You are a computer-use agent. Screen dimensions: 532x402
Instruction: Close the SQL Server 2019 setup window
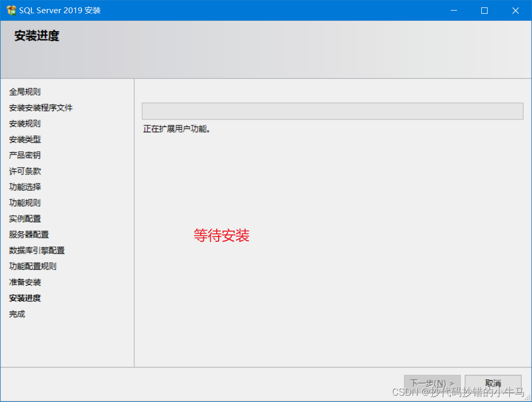tap(516, 11)
